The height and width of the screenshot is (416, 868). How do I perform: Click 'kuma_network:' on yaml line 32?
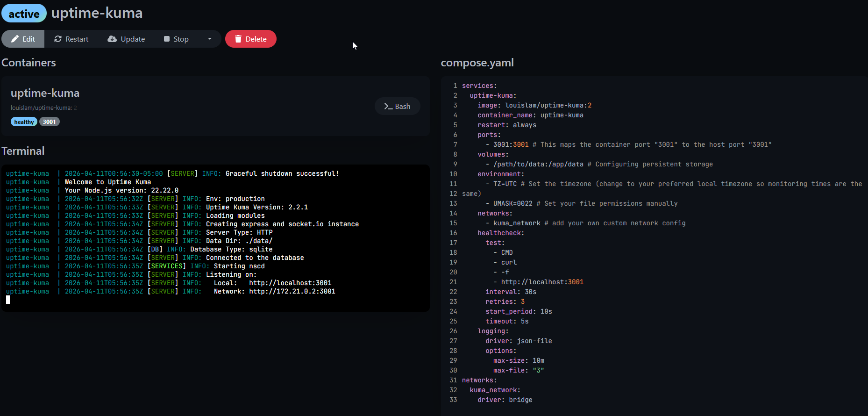(x=495, y=390)
